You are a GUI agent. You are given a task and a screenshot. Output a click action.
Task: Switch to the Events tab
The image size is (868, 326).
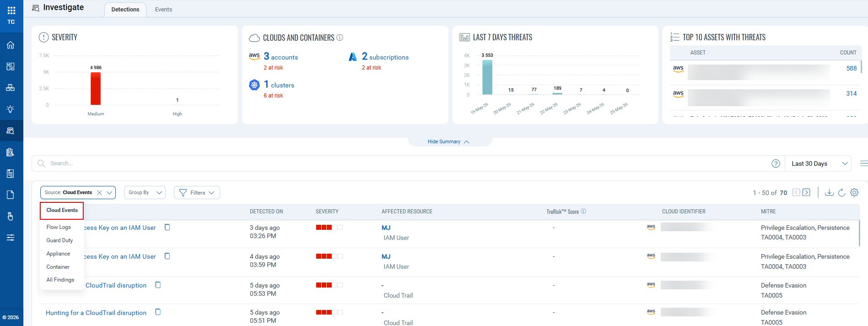[163, 10]
